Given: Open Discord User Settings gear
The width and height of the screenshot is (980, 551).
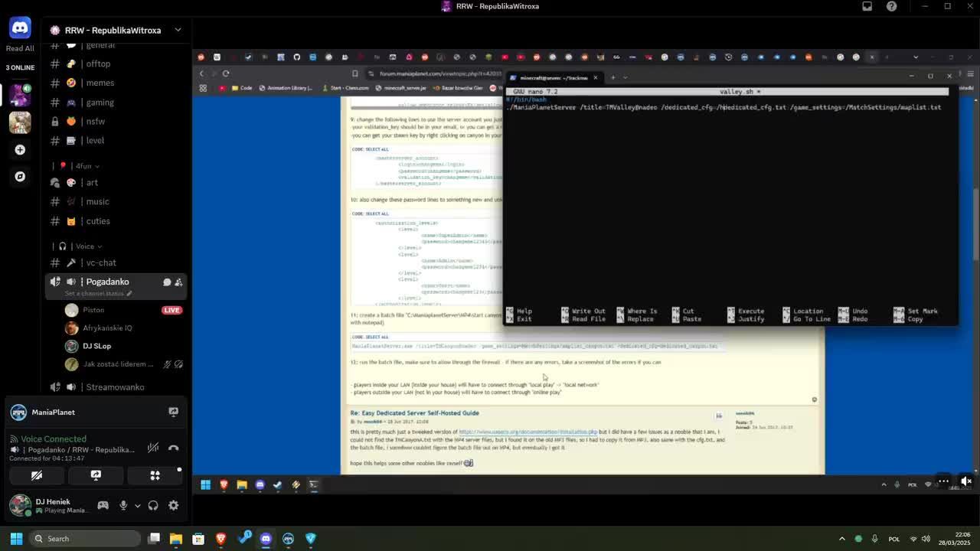Looking at the screenshot, I should coord(174,505).
